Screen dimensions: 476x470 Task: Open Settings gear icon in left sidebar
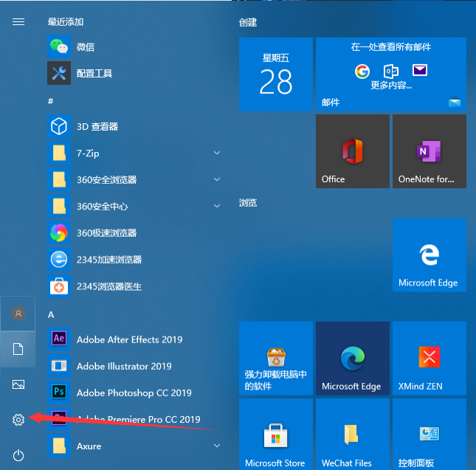[18, 420]
